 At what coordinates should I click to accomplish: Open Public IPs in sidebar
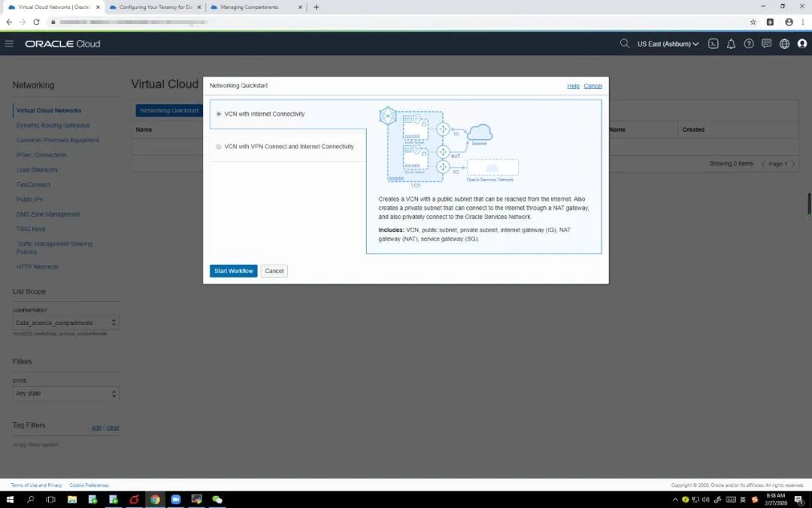(x=29, y=199)
